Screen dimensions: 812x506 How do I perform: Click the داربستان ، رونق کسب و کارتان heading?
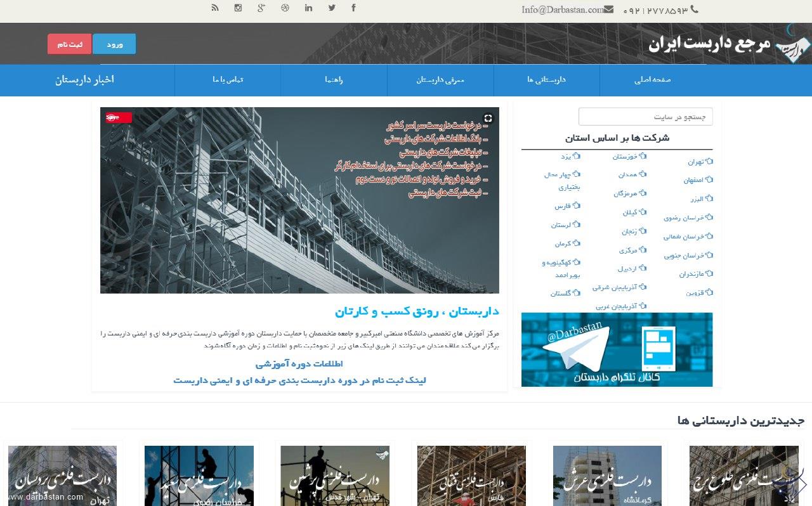click(x=417, y=311)
